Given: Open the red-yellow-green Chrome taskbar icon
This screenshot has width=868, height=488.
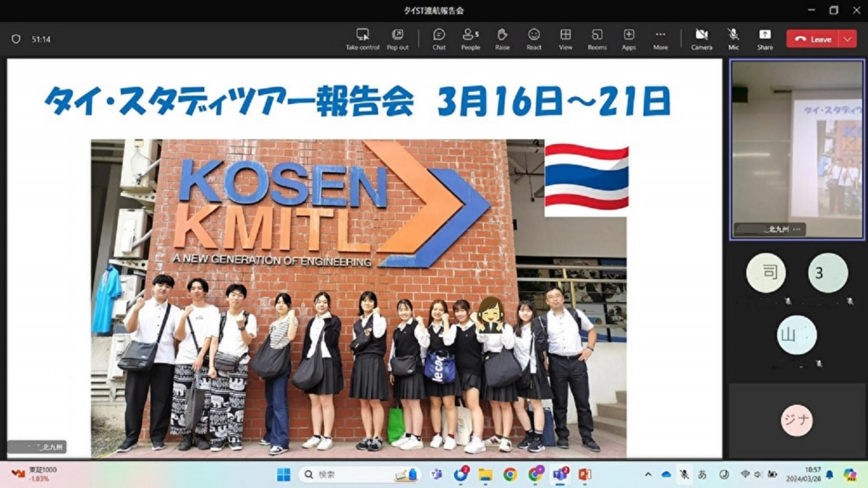Looking at the screenshot, I should (510, 474).
